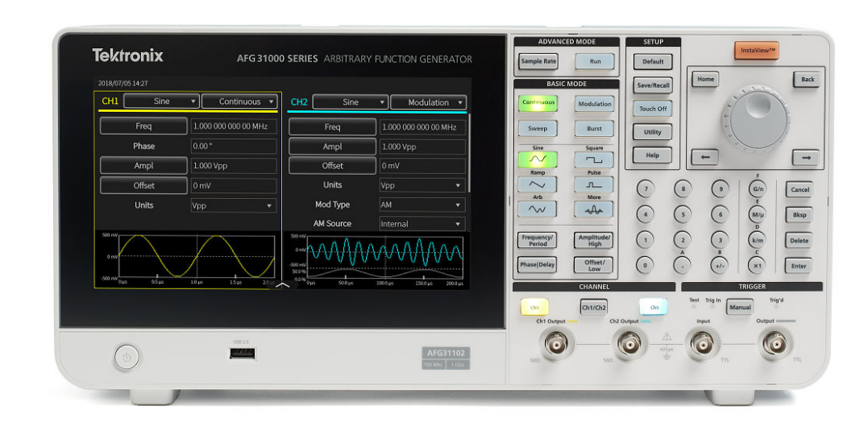Click keypad digit 0

[646, 265]
